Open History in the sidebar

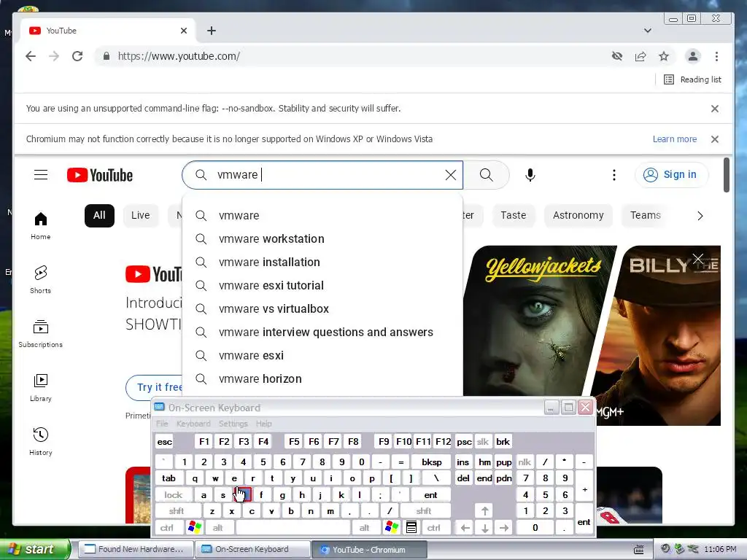pos(41,441)
